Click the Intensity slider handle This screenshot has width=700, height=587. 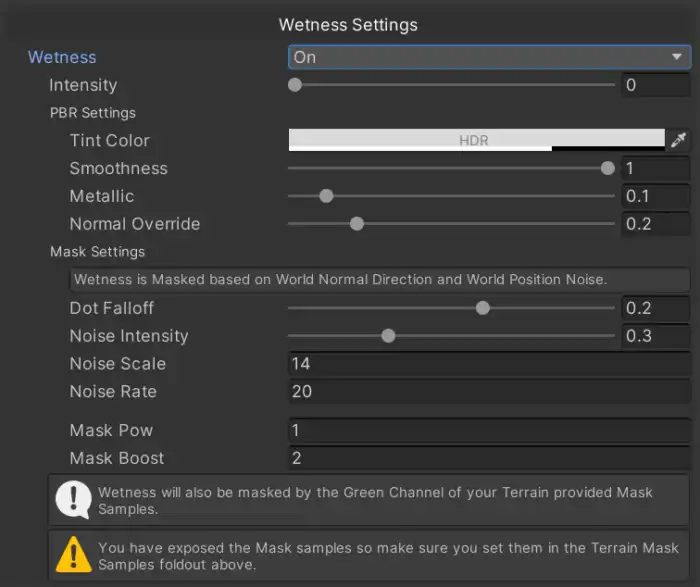coord(295,85)
